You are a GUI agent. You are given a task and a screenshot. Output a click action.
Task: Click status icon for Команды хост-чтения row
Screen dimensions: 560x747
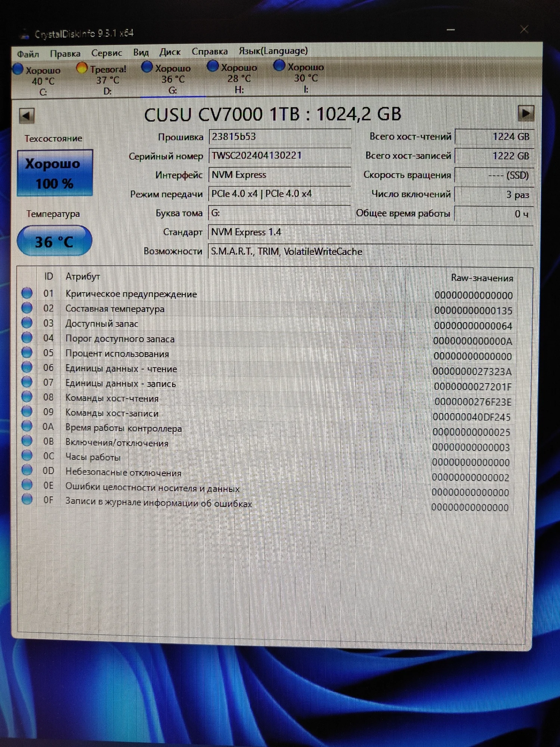pyautogui.click(x=27, y=397)
